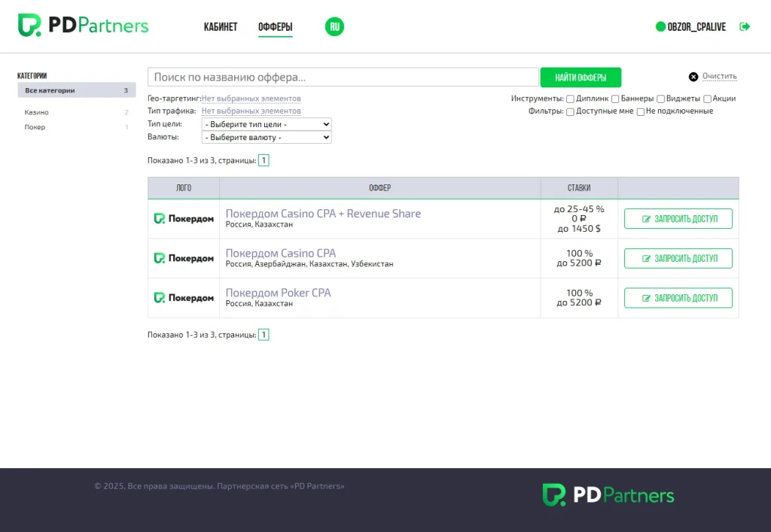Click the footer copyright text

pyautogui.click(x=219, y=486)
